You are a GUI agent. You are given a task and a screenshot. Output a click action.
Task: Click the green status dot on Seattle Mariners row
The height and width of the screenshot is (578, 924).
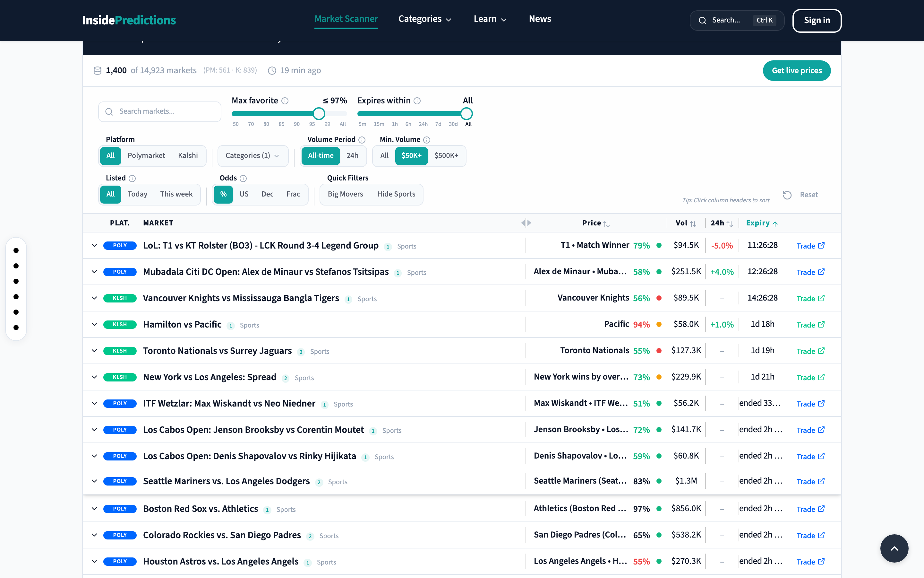point(659,481)
